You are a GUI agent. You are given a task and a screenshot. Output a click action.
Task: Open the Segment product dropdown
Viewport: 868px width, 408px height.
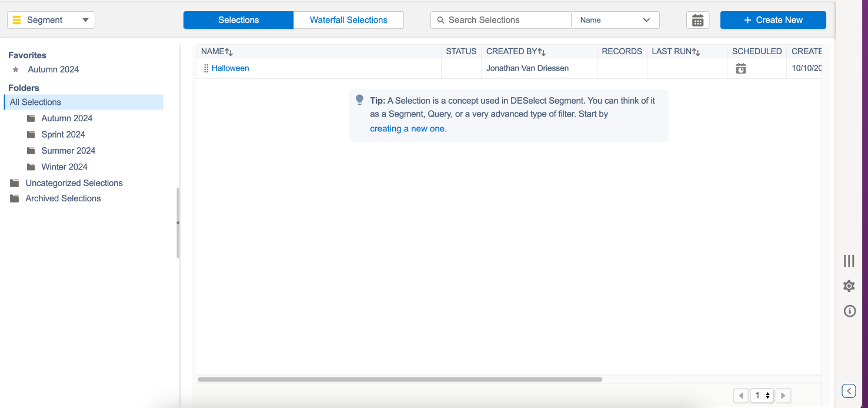pyautogui.click(x=51, y=20)
